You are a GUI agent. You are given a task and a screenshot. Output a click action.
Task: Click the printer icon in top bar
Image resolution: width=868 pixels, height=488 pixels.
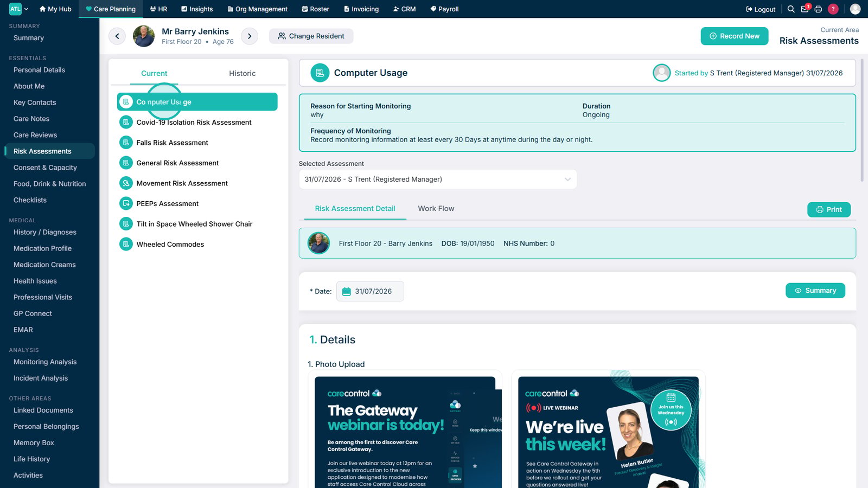pos(818,9)
